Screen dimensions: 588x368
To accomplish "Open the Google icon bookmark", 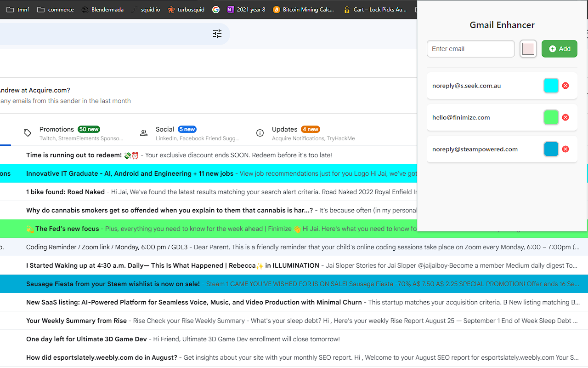I will (x=216, y=9).
